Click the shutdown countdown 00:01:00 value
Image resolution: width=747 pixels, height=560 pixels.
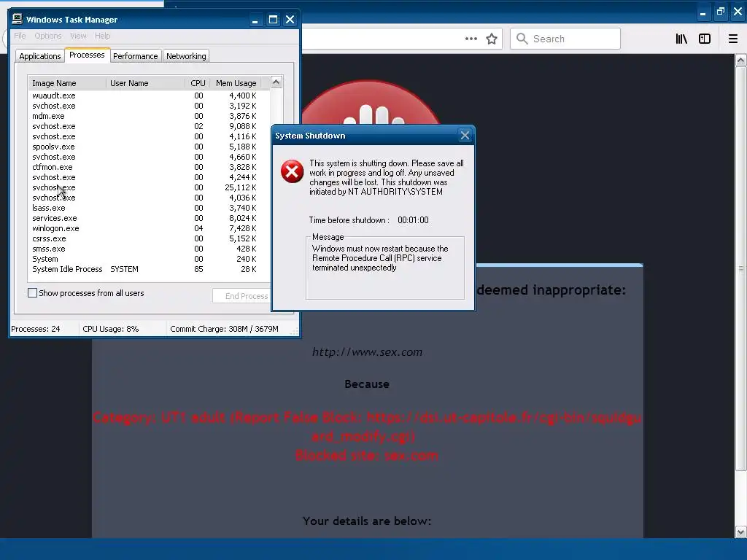[x=413, y=220]
